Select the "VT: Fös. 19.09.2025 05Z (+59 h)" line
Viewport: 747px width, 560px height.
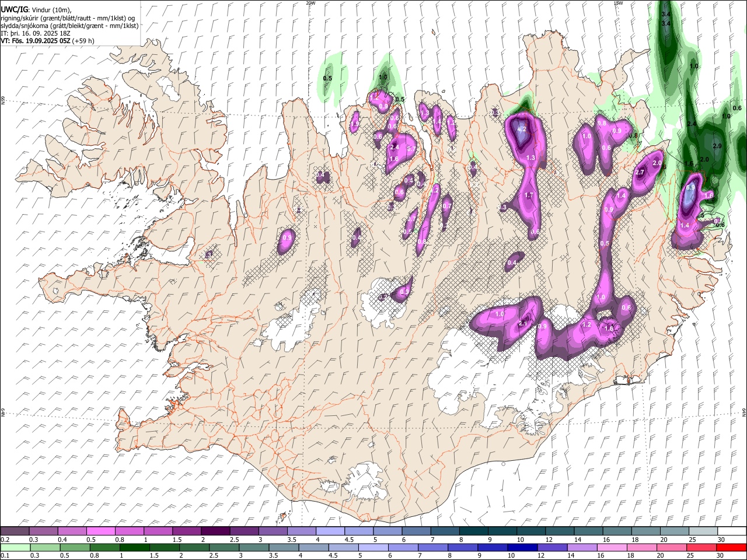coord(47,41)
